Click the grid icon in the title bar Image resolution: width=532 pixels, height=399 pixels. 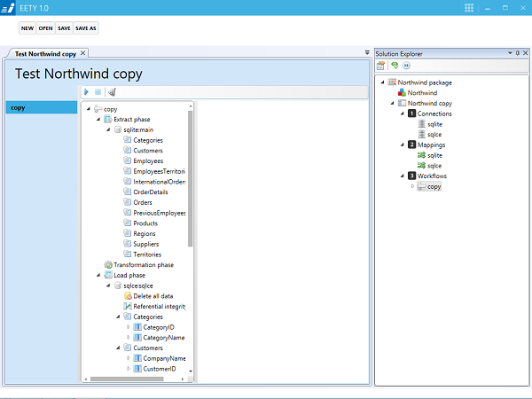pyautogui.click(x=469, y=8)
